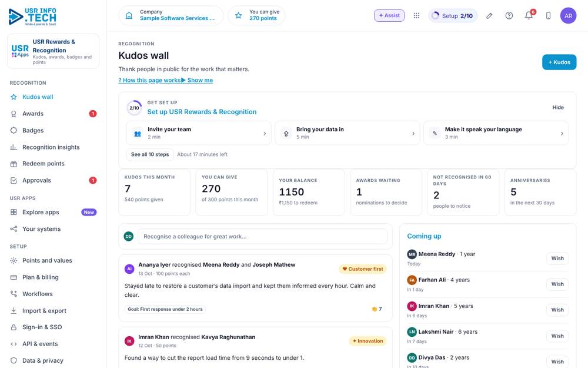Click the 2/10 progress ring in setup card
The image size is (588, 368).
(x=134, y=108)
